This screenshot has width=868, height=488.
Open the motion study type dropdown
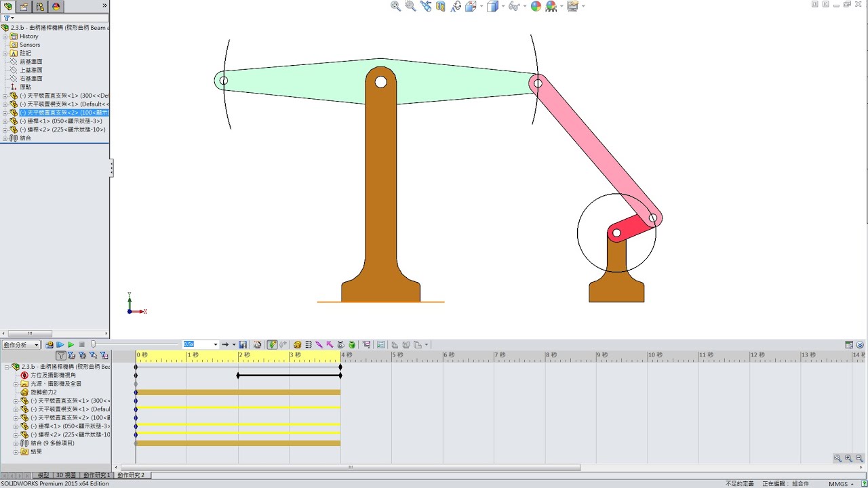[x=21, y=345]
